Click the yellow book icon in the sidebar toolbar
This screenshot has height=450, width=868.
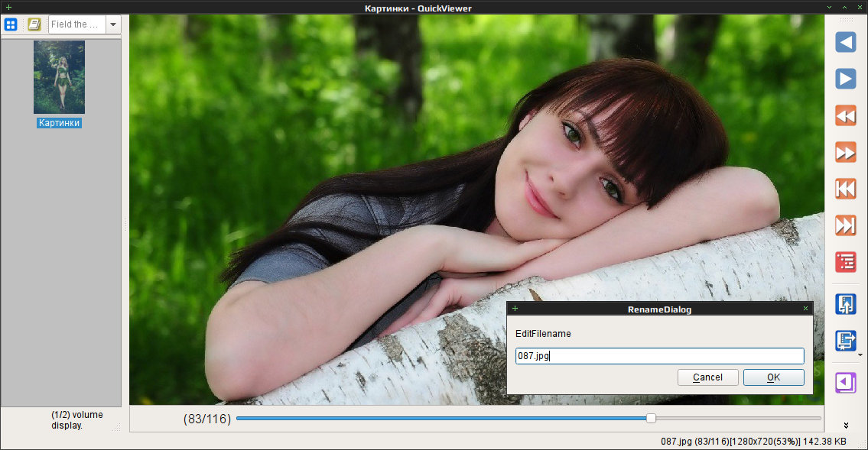[34, 24]
